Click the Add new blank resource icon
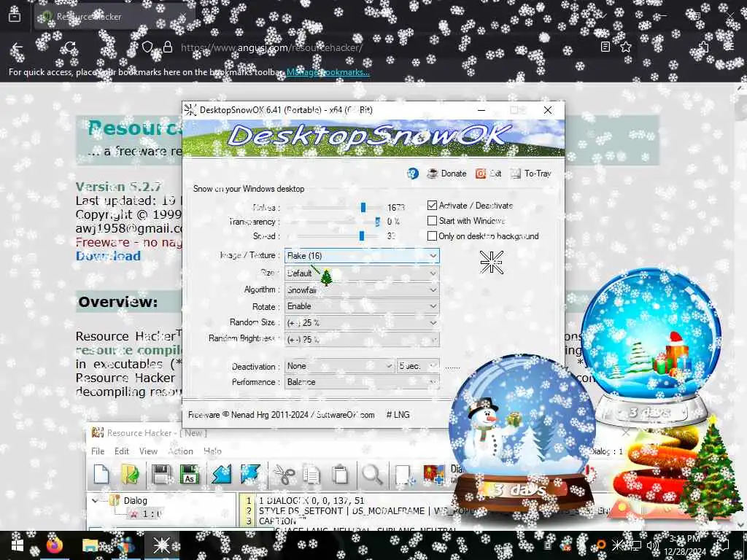This screenshot has height=560, width=747. click(404, 475)
